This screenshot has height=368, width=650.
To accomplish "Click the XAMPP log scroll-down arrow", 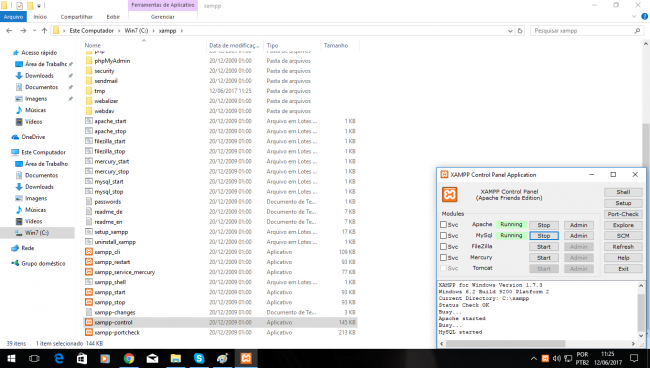I will pos(641,336).
